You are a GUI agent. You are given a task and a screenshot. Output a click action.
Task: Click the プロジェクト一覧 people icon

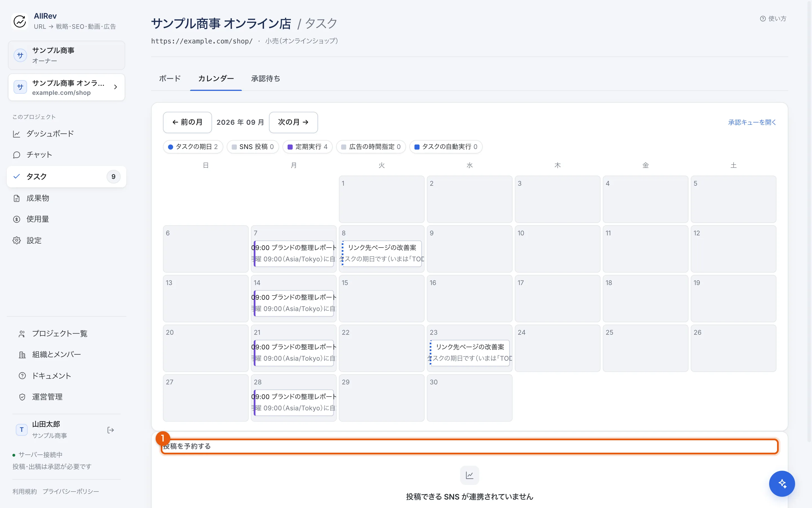(22, 334)
